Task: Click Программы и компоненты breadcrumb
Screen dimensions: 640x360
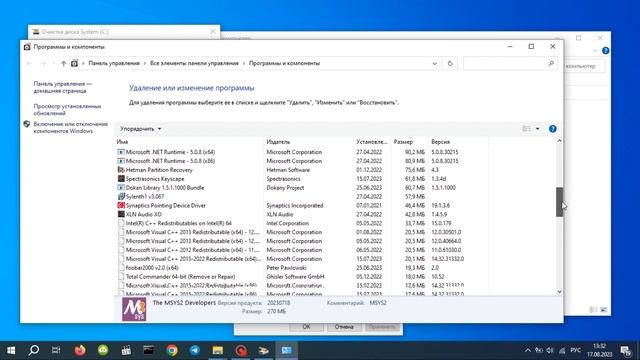Action: pos(284,63)
